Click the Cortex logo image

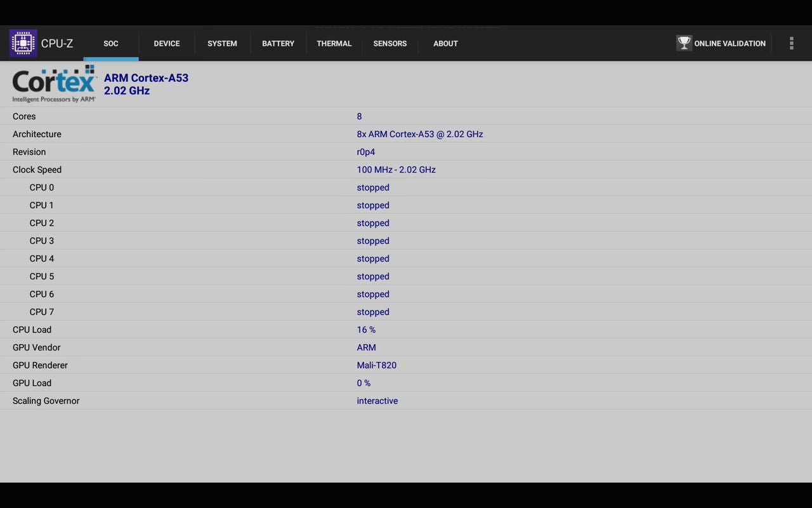pyautogui.click(x=54, y=83)
